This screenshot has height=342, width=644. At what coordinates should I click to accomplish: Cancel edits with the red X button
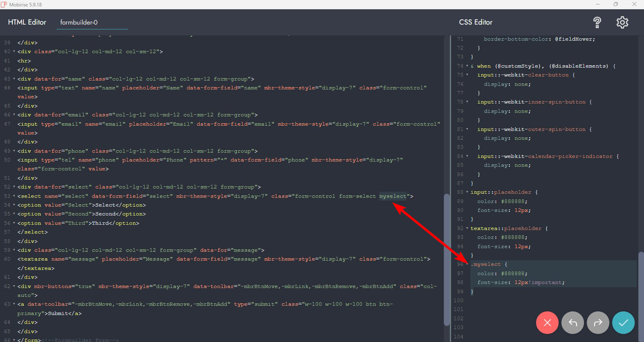[547, 323]
